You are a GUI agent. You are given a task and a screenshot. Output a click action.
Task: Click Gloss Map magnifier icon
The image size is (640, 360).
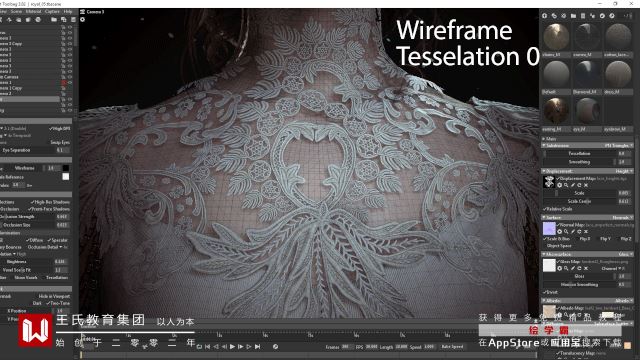click(566, 268)
